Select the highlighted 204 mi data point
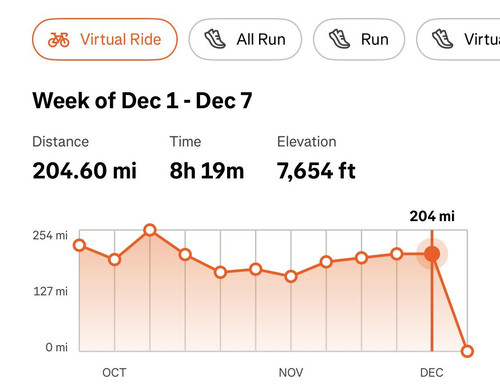The width and height of the screenshot is (500, 392). 432,254
